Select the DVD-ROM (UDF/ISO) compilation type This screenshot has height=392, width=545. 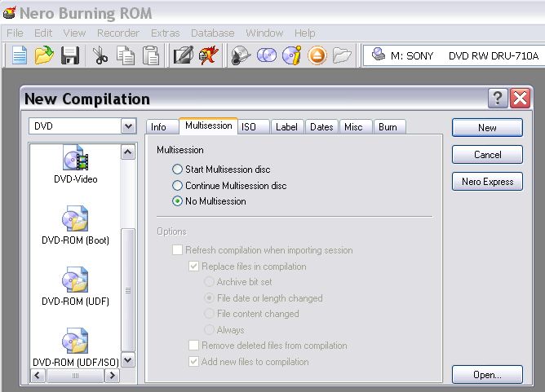pyautogui.click(x=75, y=347)
